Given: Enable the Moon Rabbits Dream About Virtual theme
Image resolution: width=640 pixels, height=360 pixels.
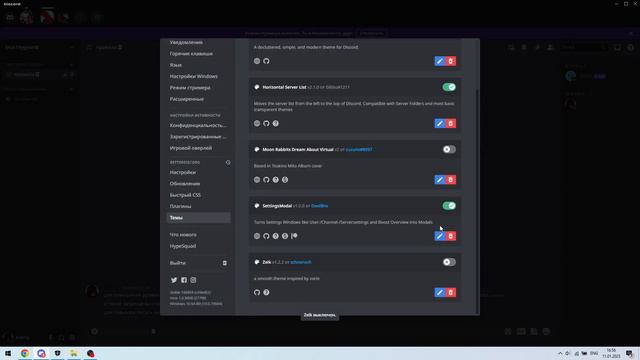Looking at the screenshot, I should 449,149.
